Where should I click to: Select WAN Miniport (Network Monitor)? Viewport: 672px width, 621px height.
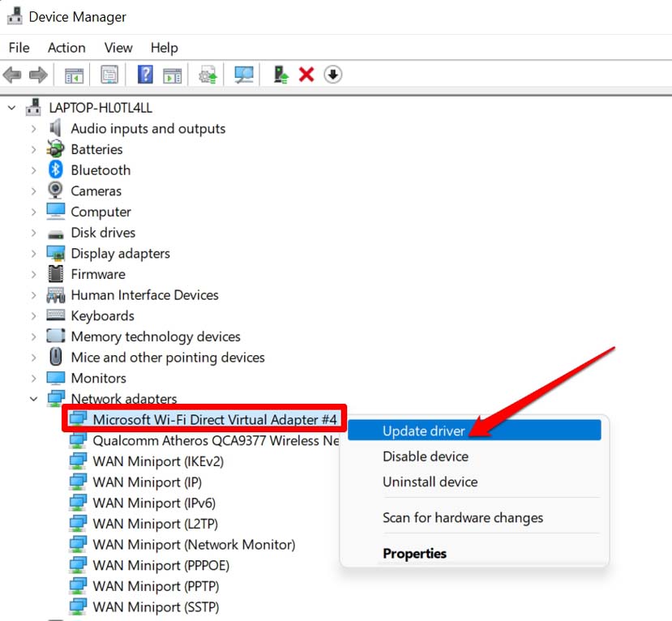coord(194,544)
